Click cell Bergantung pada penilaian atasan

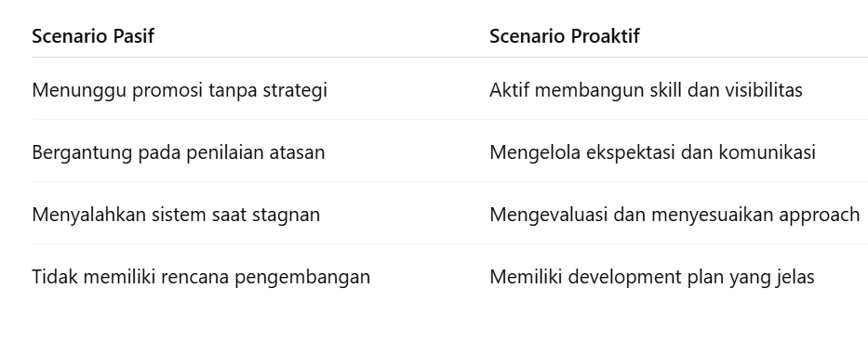coord(179,152)
